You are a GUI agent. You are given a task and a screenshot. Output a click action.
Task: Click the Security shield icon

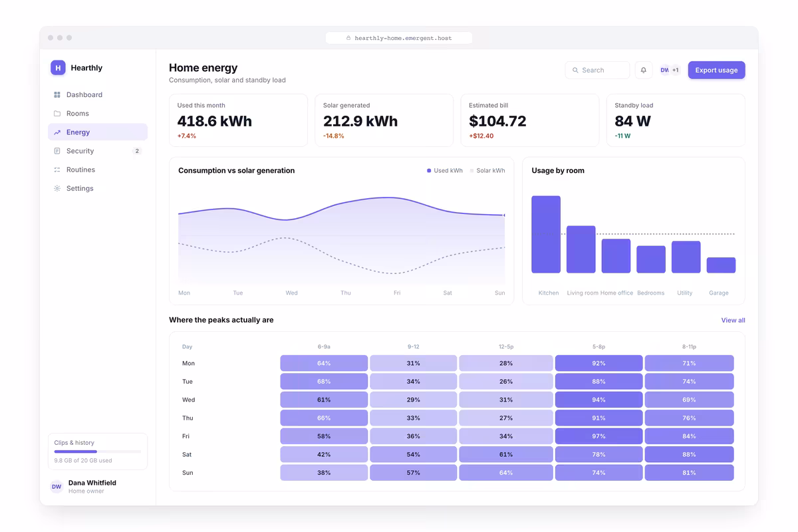tap(57, 151)
